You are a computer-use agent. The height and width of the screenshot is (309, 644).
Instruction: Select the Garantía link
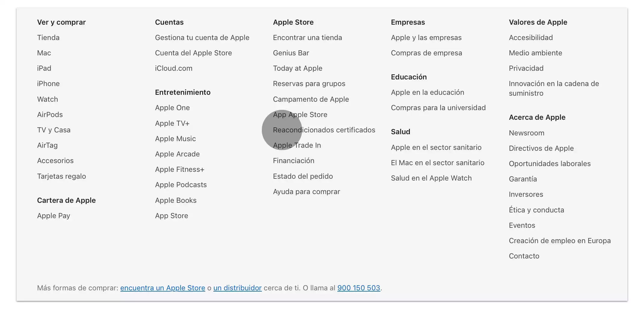point(523,179)
